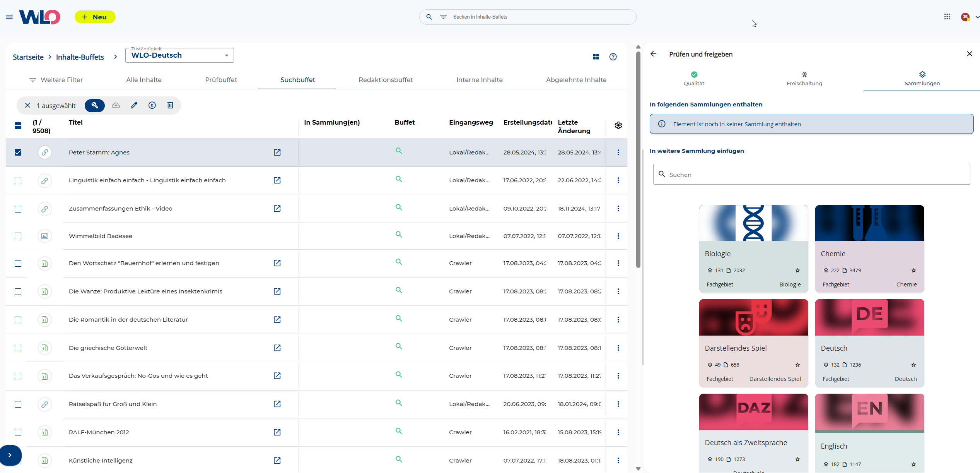Check the Wimmelbild Badesee row checkbox

point(18,236)
